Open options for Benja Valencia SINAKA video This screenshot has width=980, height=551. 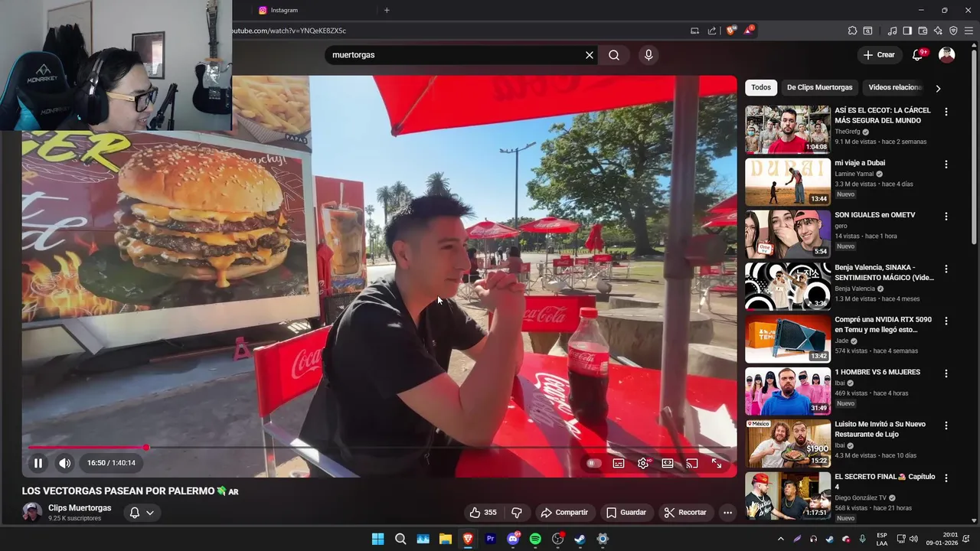coord(946,269)
